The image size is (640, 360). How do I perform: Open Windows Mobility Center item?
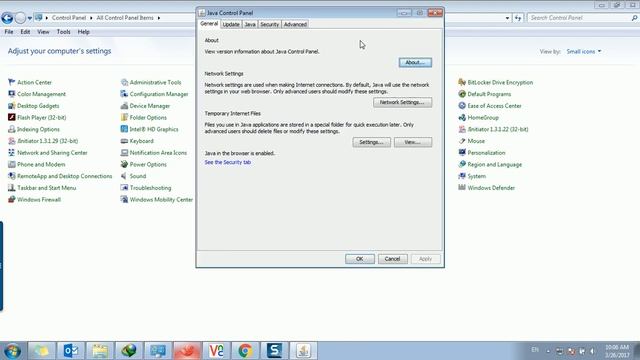[x=156, y=200]
